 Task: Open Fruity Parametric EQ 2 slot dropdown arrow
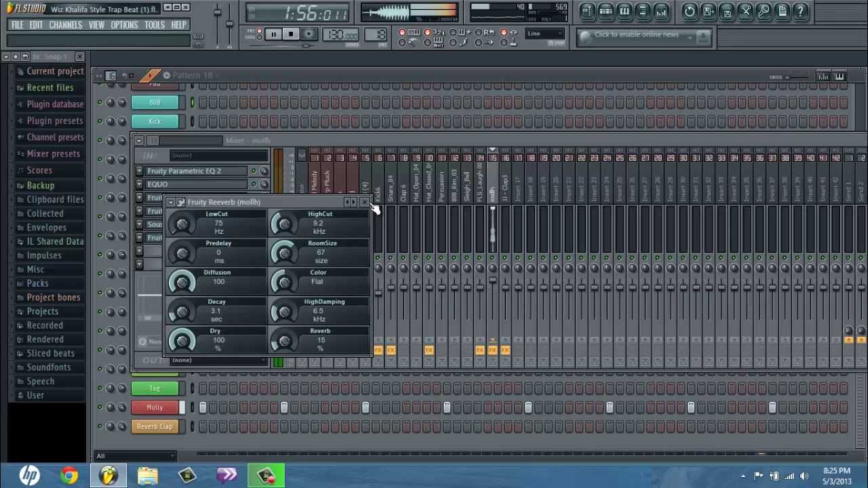[139, 171]
